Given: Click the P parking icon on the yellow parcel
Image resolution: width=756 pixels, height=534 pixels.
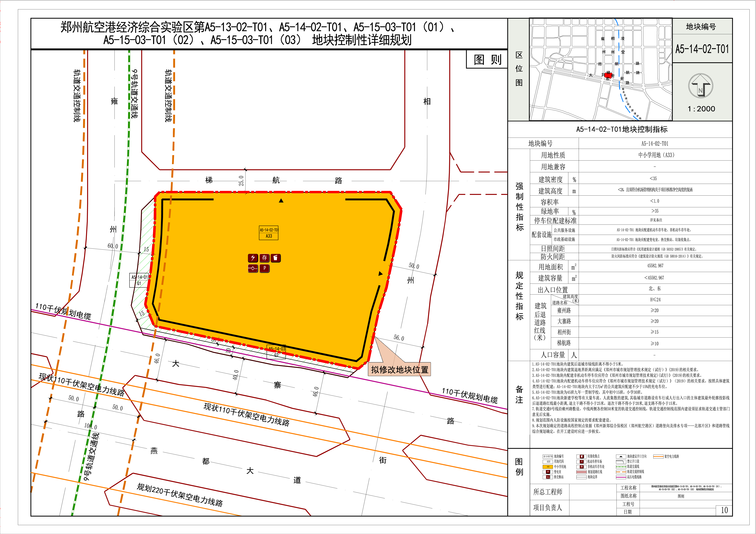Looking at the screenshot, I should click(264, 269).
